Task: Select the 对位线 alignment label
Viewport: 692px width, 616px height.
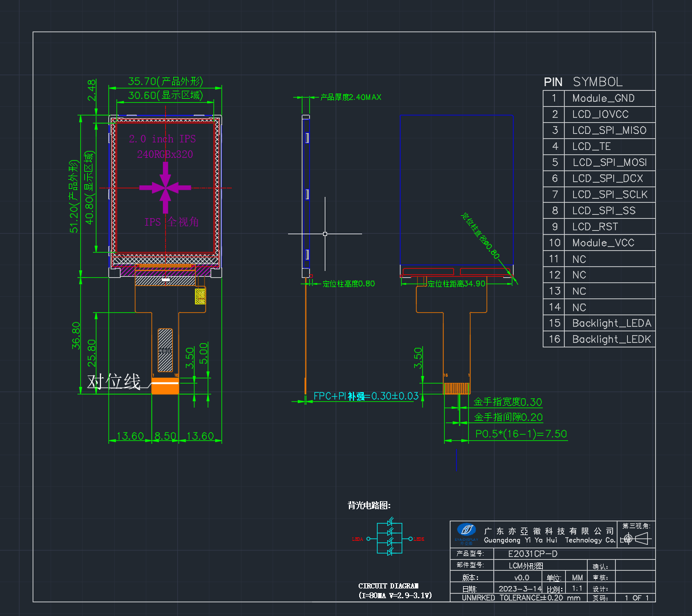Action: coord(114,382)
